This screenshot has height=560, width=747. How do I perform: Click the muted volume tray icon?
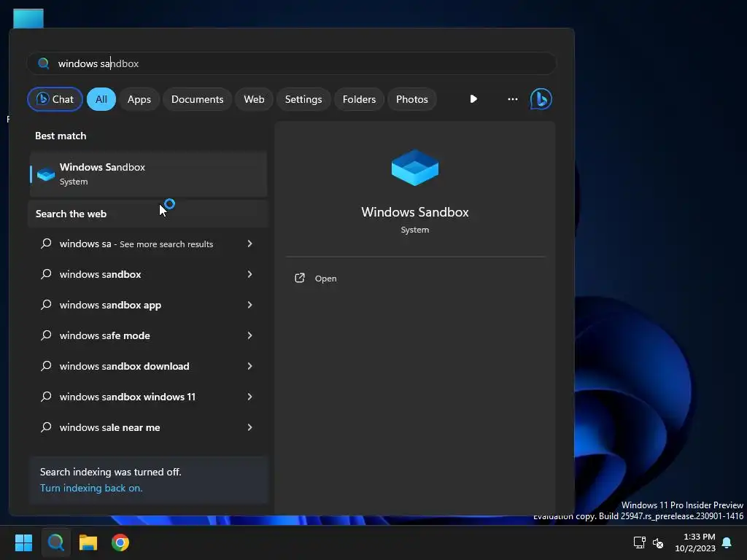tap(658, 542)
